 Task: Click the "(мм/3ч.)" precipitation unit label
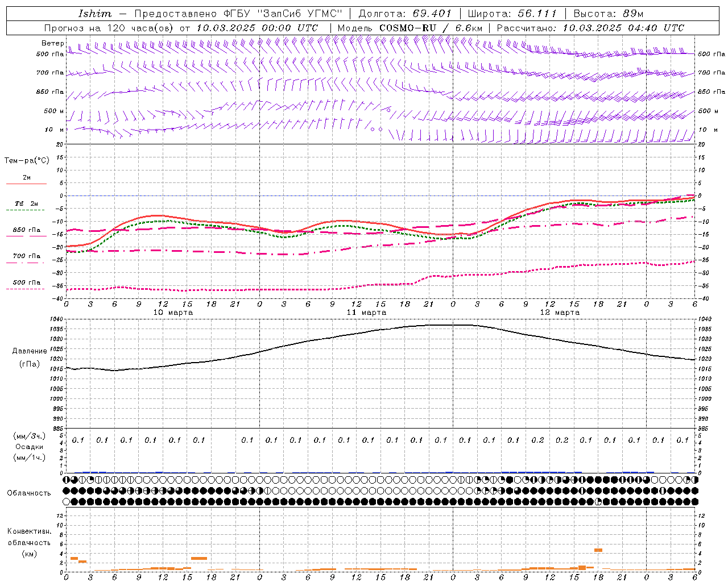pyautogui.click(x=30, y=436)
